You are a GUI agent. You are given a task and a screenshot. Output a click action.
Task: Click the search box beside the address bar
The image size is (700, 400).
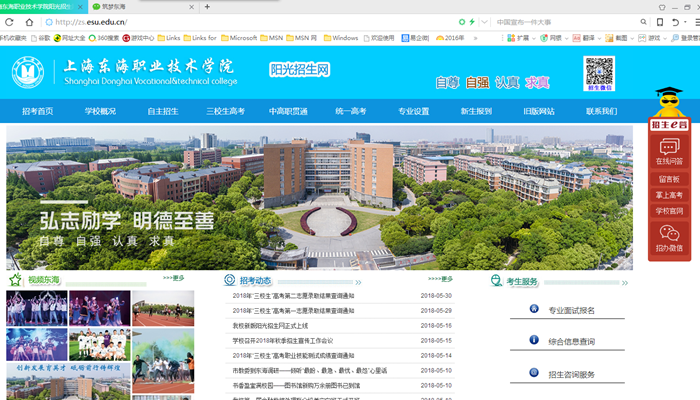coord(567,22)
